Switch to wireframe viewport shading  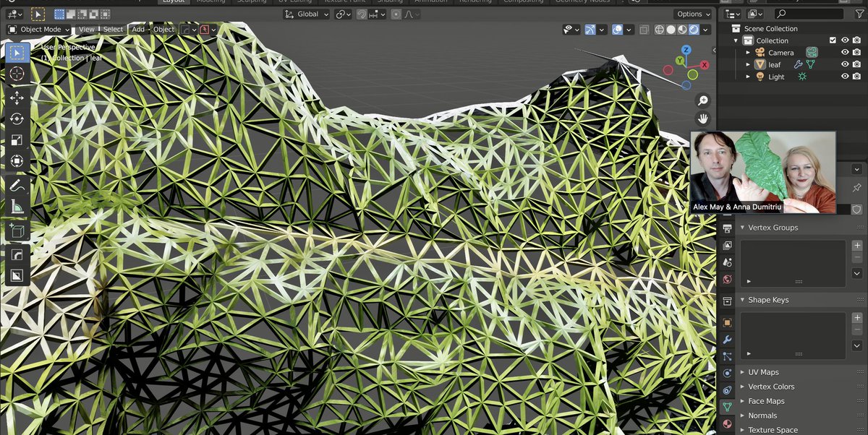(x=659, y=30)
